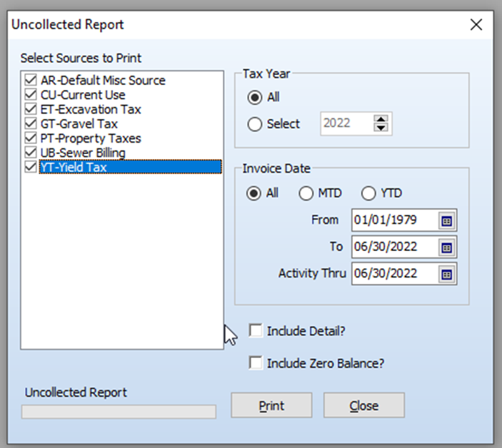Click the From date input field
The height and width of the screenshot is (448, 502).
click(395, 220)
